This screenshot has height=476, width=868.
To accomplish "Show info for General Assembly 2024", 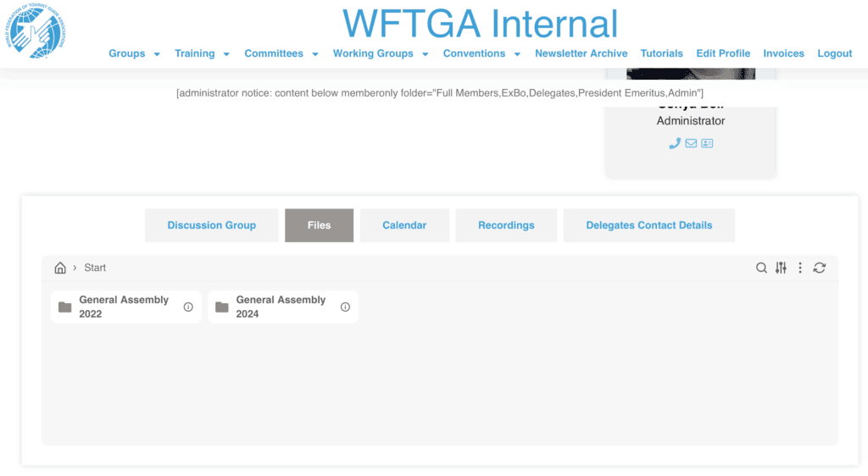I will click(346, 307).
